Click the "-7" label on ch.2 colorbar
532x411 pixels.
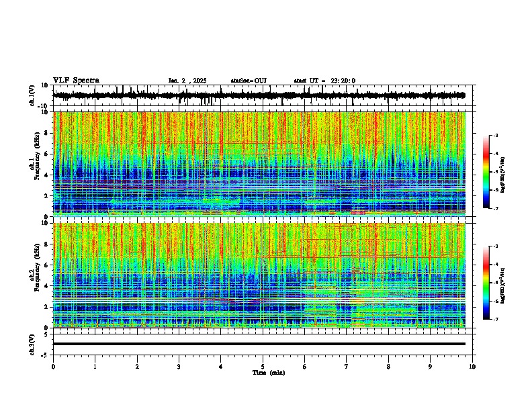495,319
